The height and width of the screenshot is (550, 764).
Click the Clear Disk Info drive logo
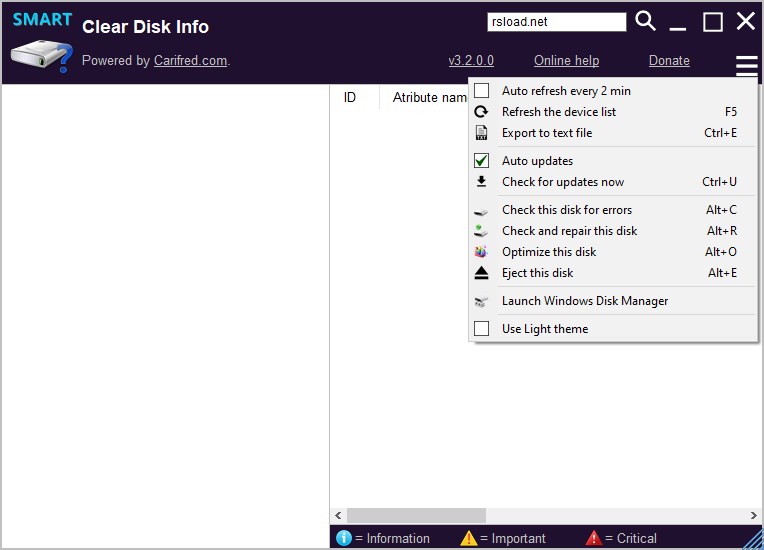[x=42, y=57]
